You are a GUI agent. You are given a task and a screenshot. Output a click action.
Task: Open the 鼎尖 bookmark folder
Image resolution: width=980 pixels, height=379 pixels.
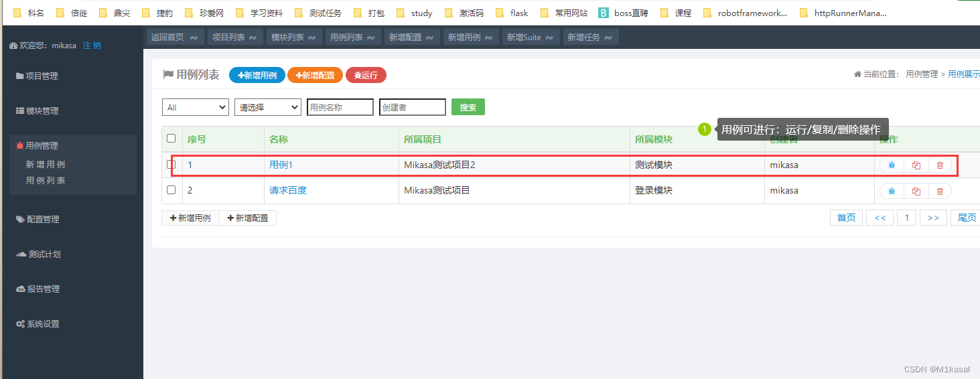point(115,13)
